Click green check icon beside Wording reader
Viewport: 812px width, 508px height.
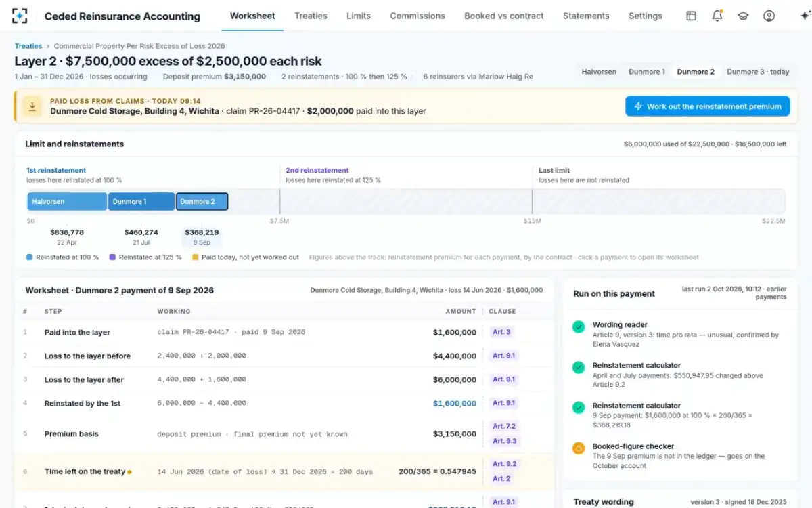[x=578, y=326]
